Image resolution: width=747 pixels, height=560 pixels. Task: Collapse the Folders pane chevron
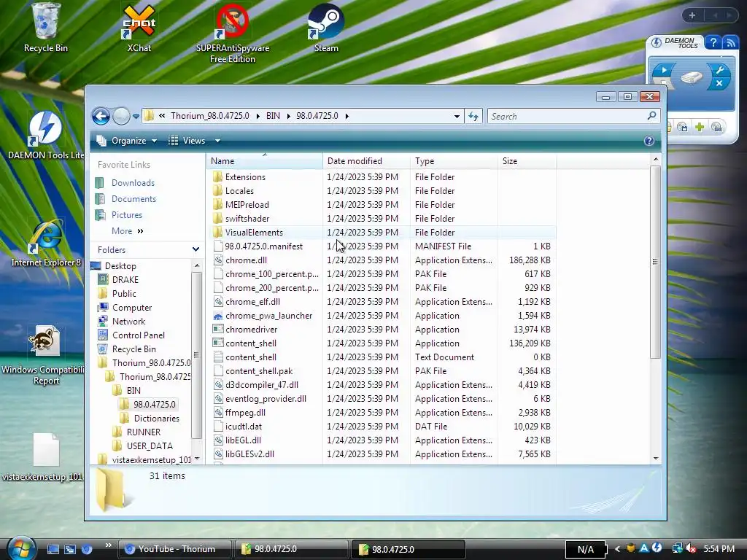coord(196,249)
